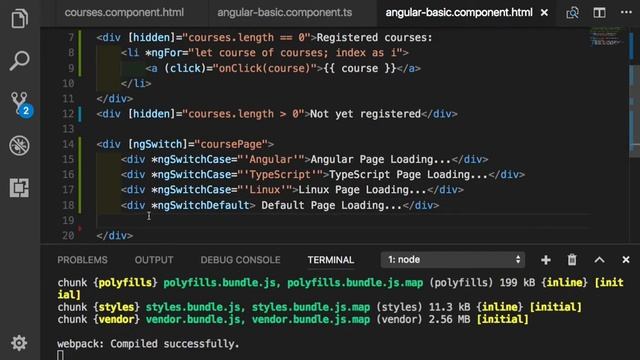640x360 pixels.
Task: Open the Extensions view
Action: click(x=19, y=188)
